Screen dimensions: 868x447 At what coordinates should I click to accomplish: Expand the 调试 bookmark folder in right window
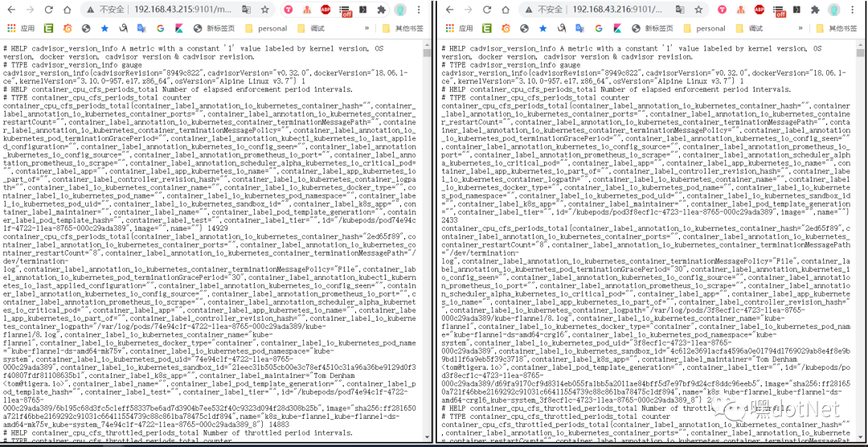point(749,28)
